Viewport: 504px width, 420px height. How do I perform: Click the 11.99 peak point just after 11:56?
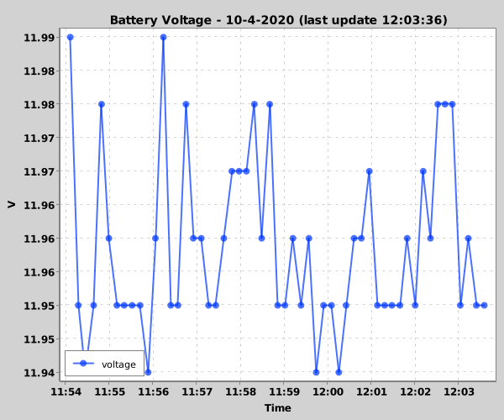point(163,37)
